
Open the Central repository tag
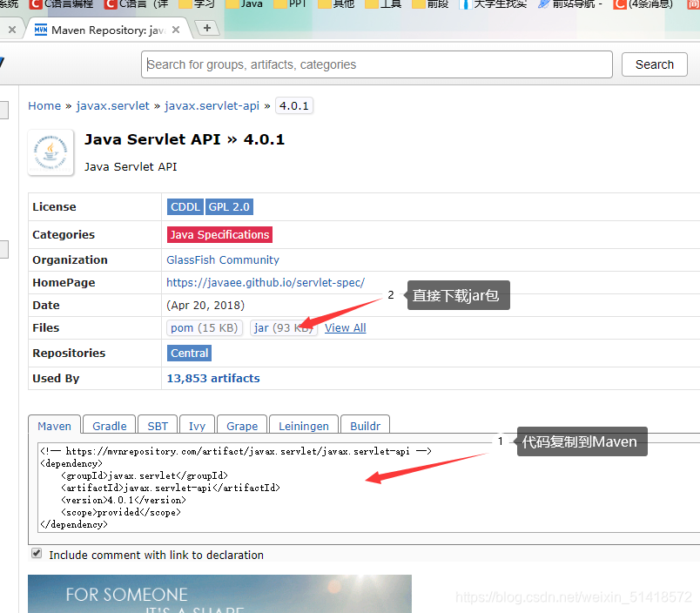pyautogui.click(x=189, y=354)
